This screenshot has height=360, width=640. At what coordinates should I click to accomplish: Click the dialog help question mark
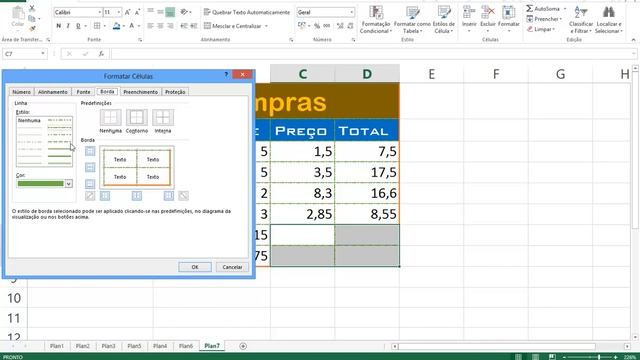coord(226,75)
